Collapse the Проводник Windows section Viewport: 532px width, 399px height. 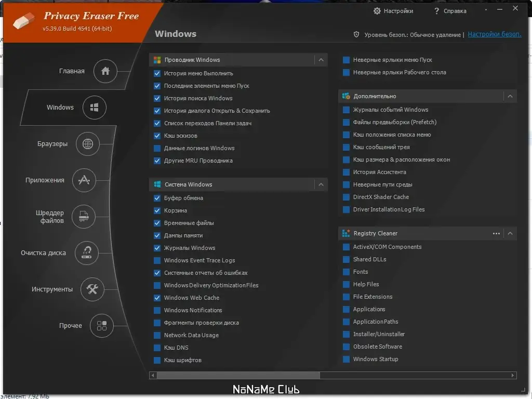point(321,60)
